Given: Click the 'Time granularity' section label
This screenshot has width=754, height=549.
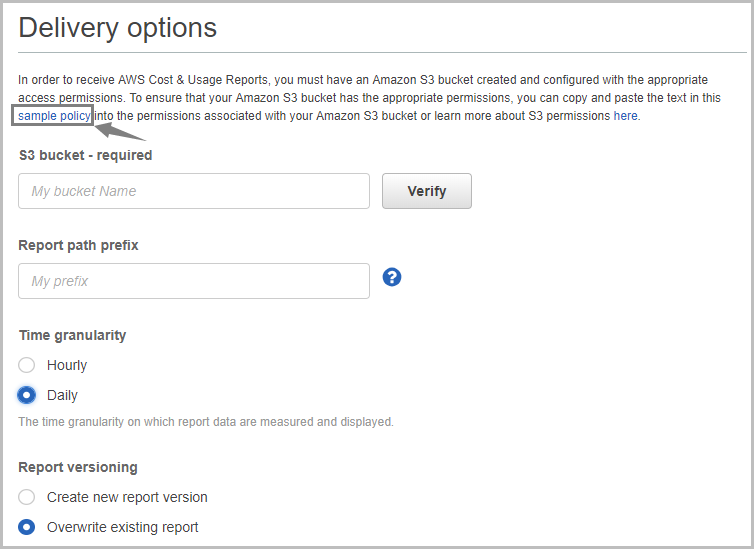Looking at the screenshot, I should click(72, 335).
